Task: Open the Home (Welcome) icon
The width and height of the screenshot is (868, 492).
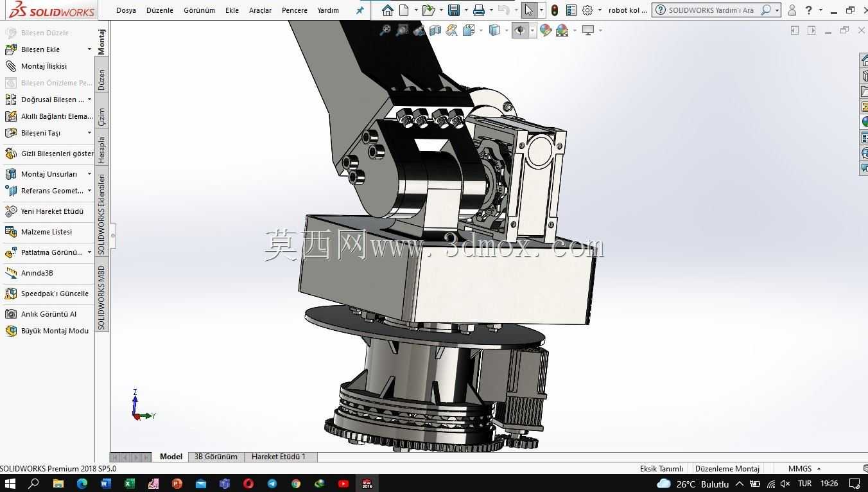Action: point(387,10)
